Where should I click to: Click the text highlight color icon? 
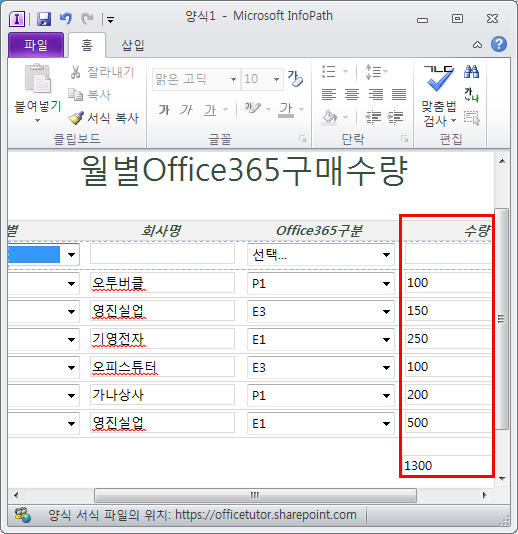(252, 109)
